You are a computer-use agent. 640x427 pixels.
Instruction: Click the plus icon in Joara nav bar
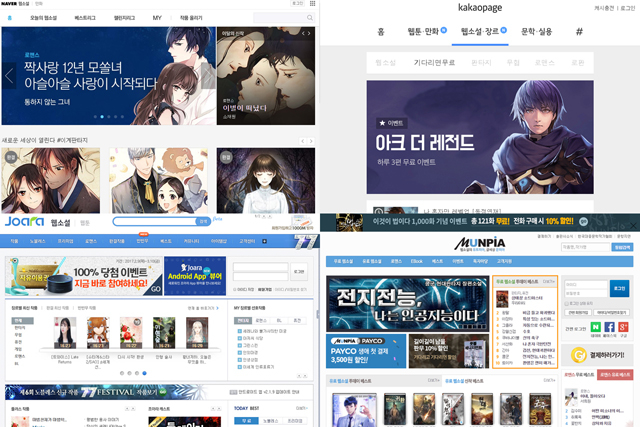pos(264,241)
